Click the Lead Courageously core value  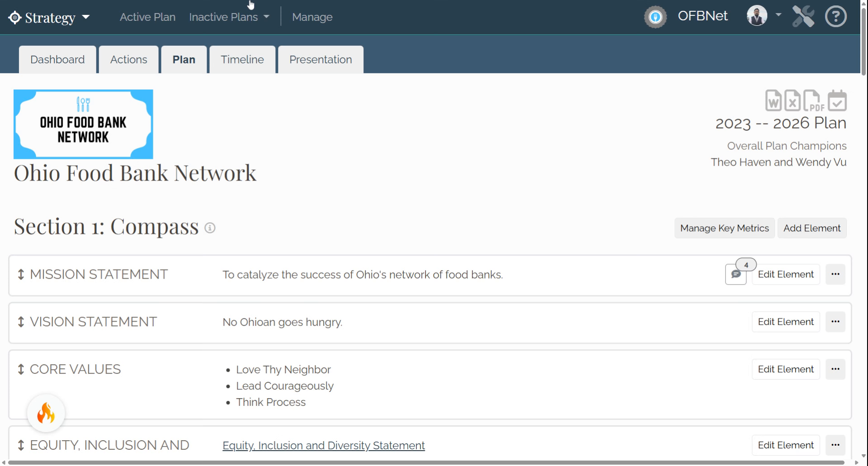click(285, 386)
